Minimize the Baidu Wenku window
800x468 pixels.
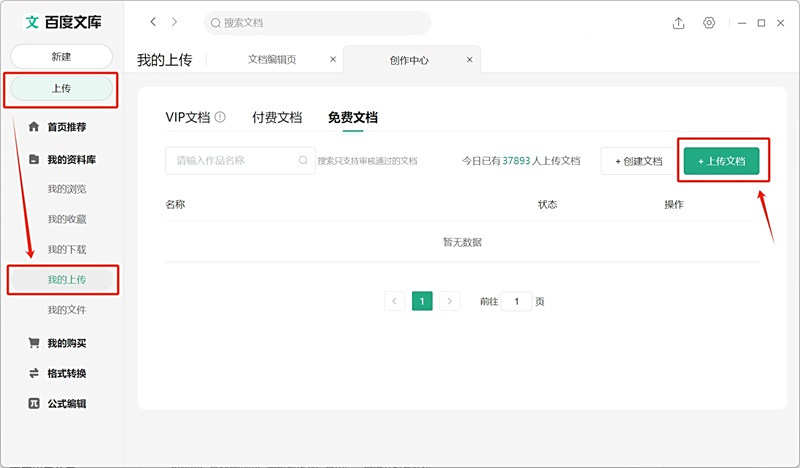point(742,23)
